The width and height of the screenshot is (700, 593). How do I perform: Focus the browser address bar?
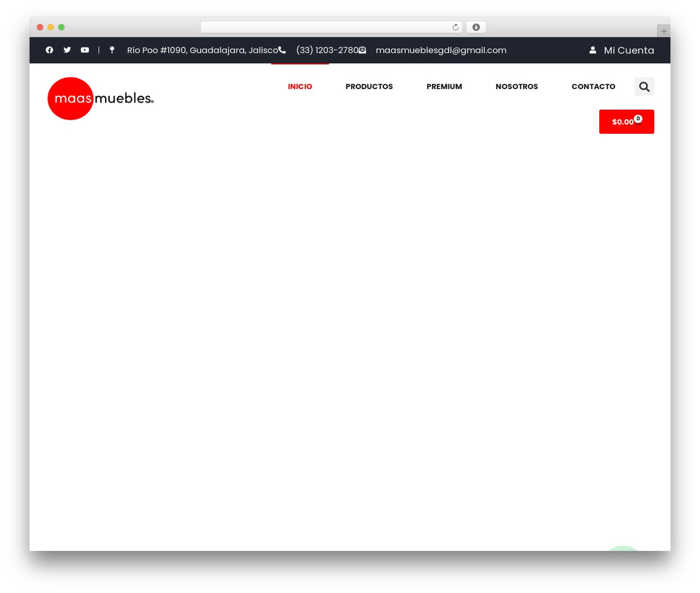[331, 27]
